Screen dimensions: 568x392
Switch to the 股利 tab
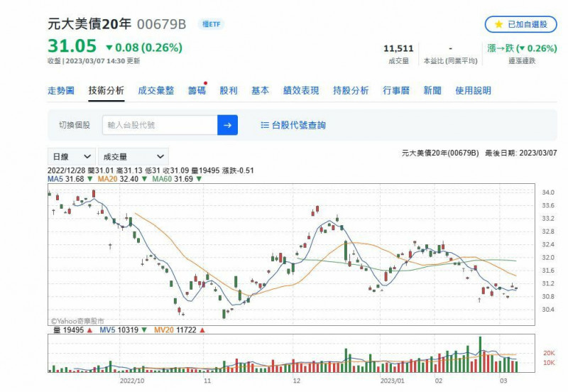[229, 91]
